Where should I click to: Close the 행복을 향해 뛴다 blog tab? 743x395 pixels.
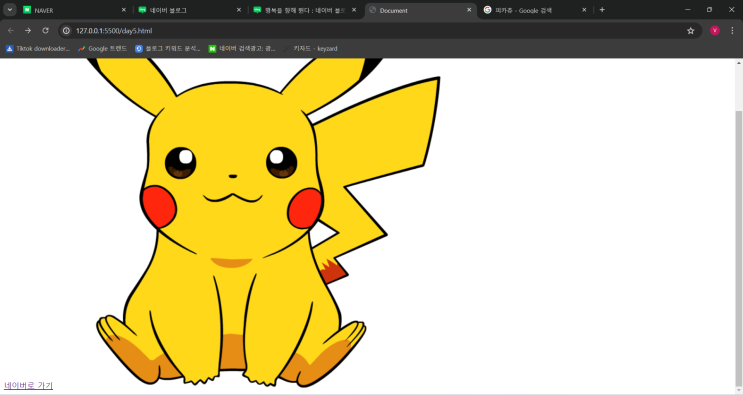(x=354, y=10)
